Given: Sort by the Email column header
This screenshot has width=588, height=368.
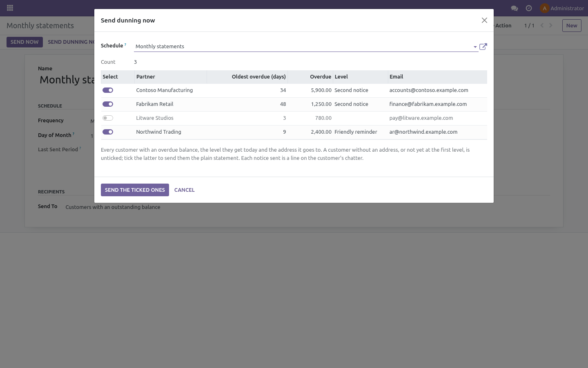Looking at the screenshot, I should coord(437,77).
